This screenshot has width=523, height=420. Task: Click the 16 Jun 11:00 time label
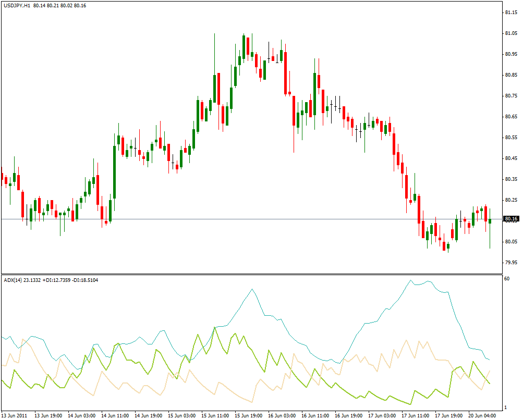point(315,416)
